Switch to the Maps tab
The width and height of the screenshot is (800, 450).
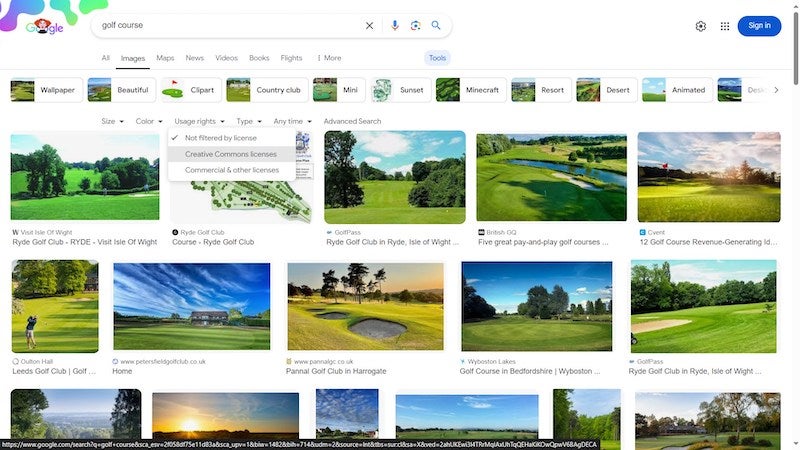[165, 58]
